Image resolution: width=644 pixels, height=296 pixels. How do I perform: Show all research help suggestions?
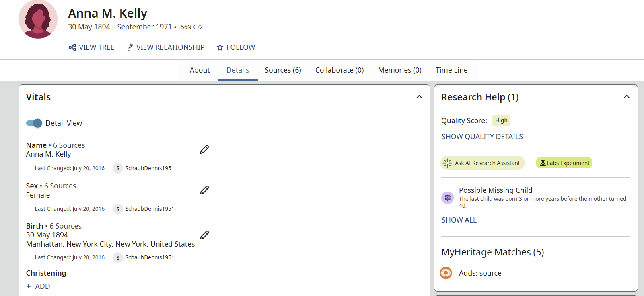459,220
